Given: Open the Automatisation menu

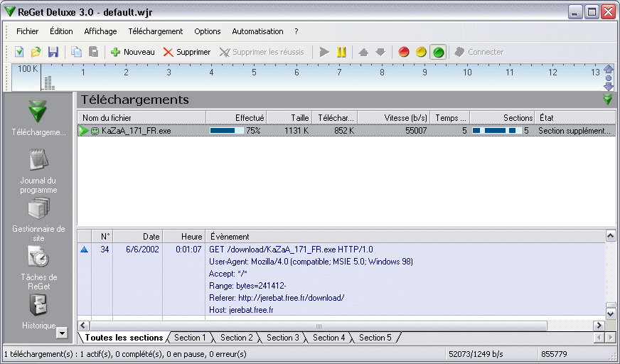Looking at the screenshot, I should point(257,31).
